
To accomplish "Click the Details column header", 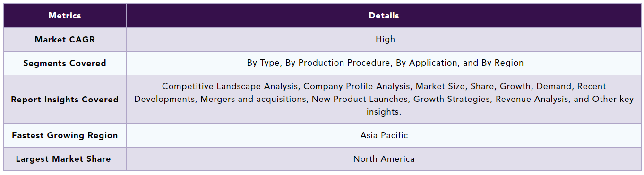I will (x=384, y=16).
